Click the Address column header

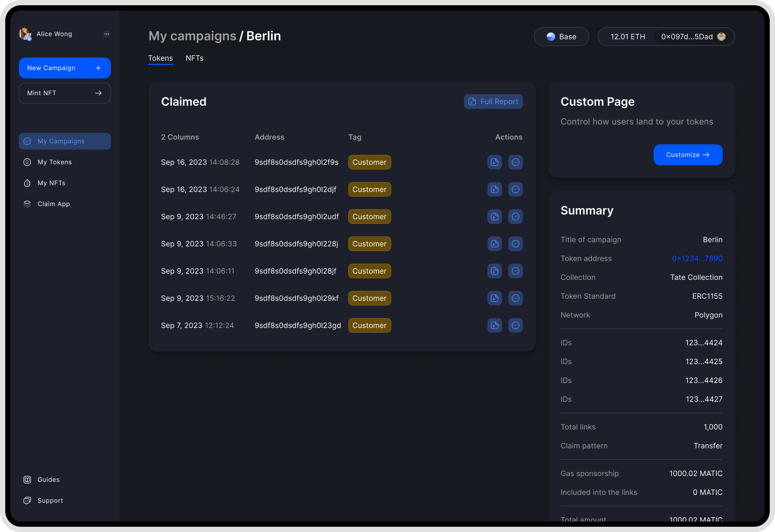click(270, 137)
